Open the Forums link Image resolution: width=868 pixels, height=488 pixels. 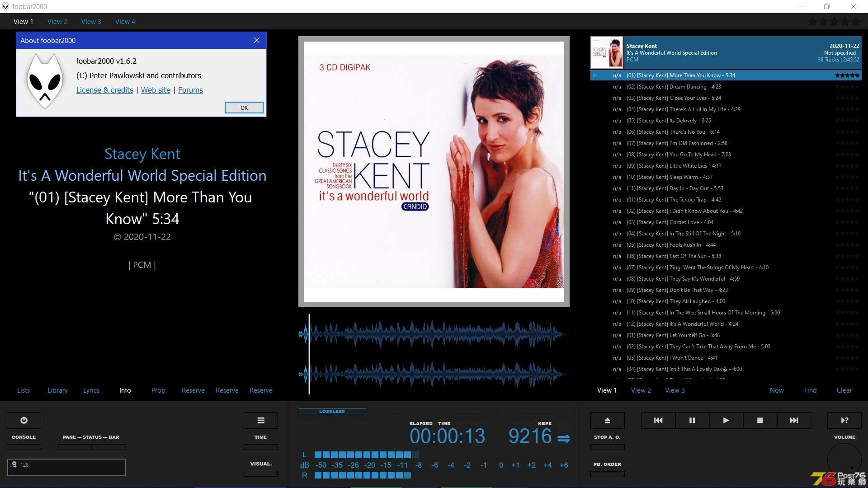[x=190, y=90]
